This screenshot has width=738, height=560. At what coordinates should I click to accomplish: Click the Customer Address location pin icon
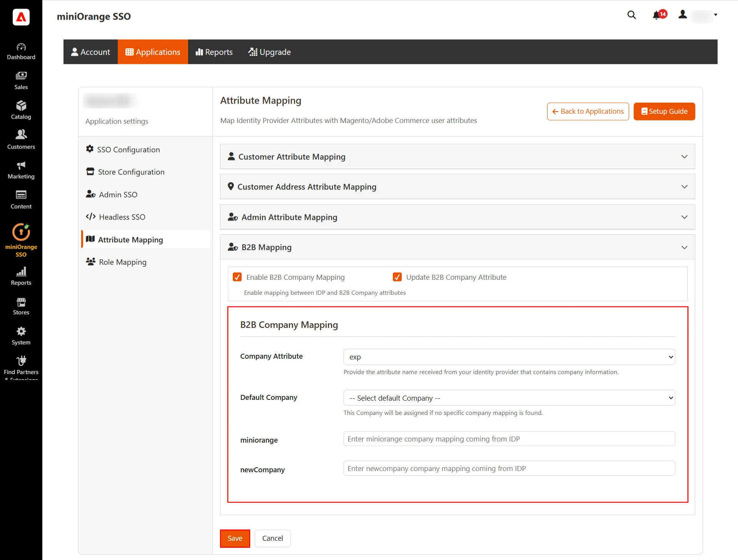coord(231,186)
